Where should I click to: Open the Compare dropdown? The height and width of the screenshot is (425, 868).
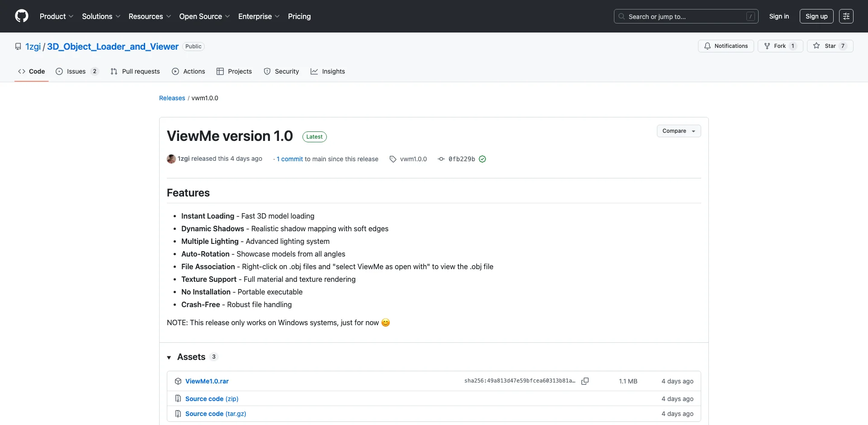(679, 131)
